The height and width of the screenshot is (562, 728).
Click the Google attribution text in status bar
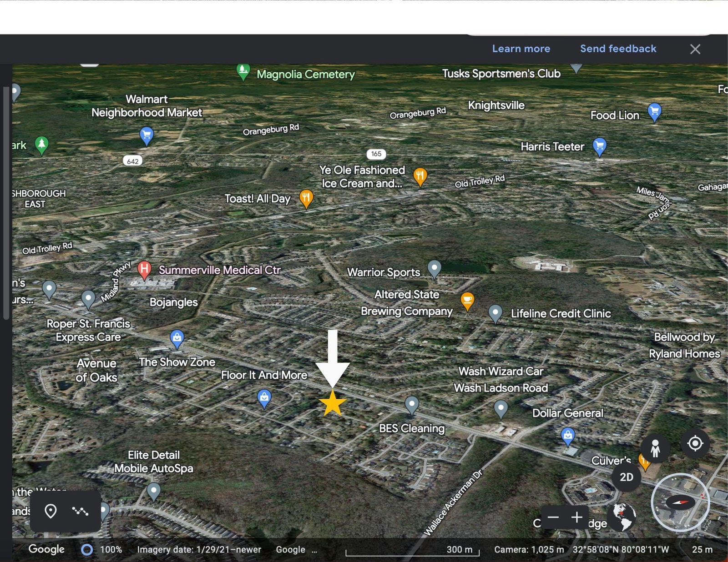290,549
